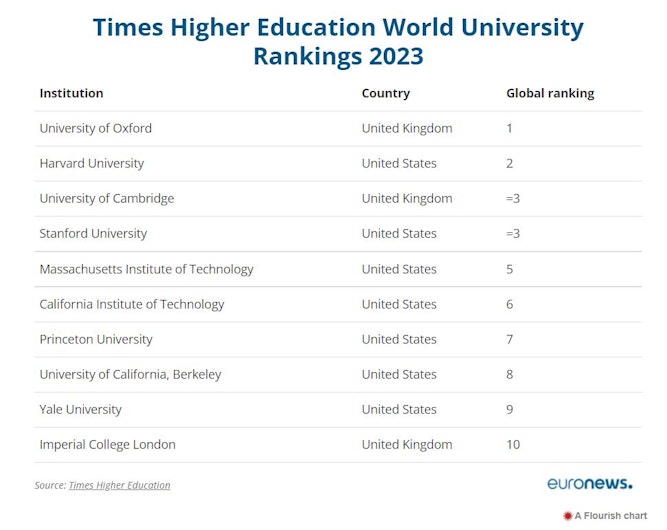Click University of California, Berkeley
Screen dimensions: 667x530
tap(130, 375)
